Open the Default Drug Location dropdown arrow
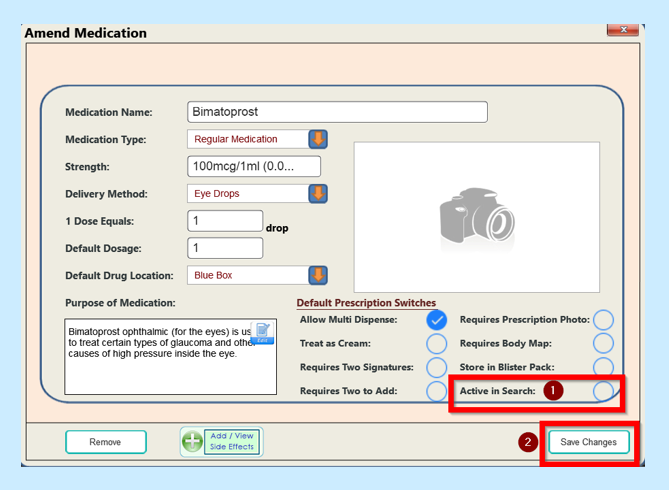 (318, 275)
